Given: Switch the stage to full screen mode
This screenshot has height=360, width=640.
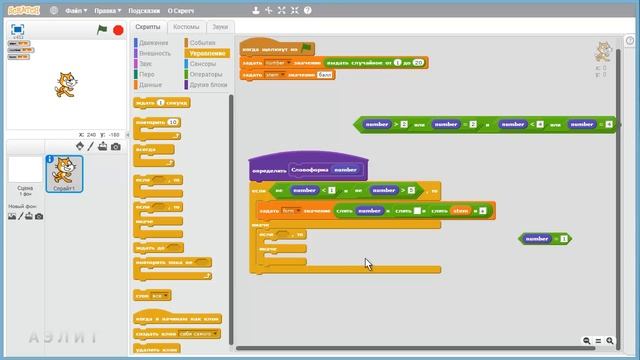Looking at the screenshot, I should tap(18, 29).
